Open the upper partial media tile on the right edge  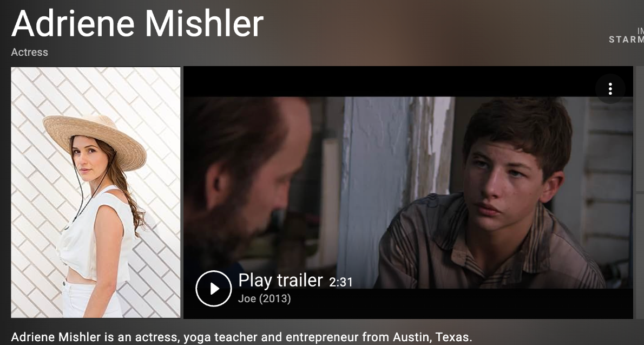pos(640,129)
